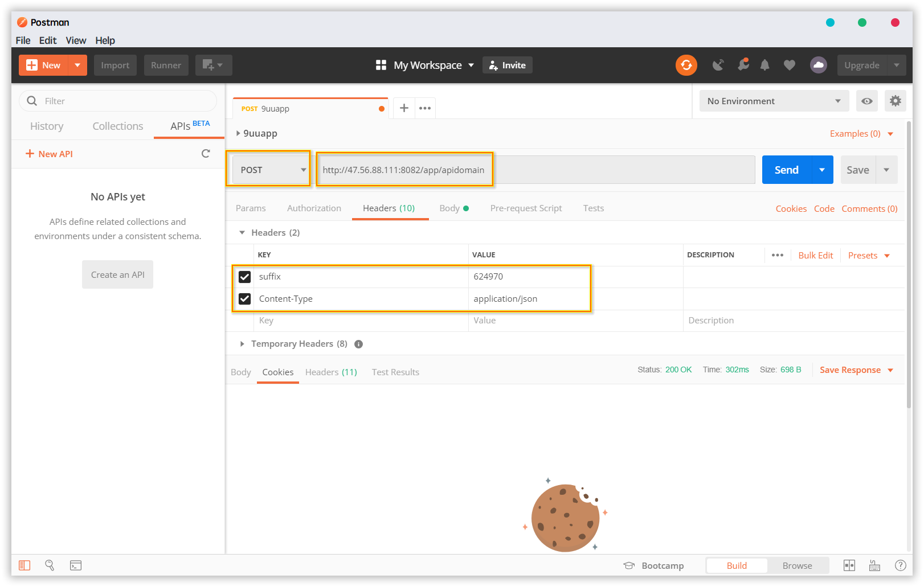Collapse the Headers (2) section
924x587 pixels.
point(242,232)
